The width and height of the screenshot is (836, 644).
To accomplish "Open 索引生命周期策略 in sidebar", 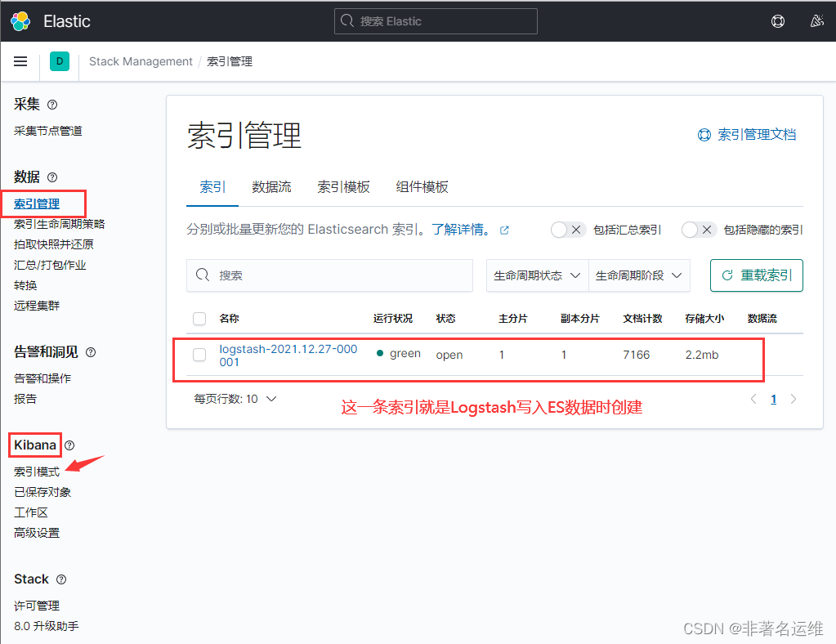I will (59, 224).
